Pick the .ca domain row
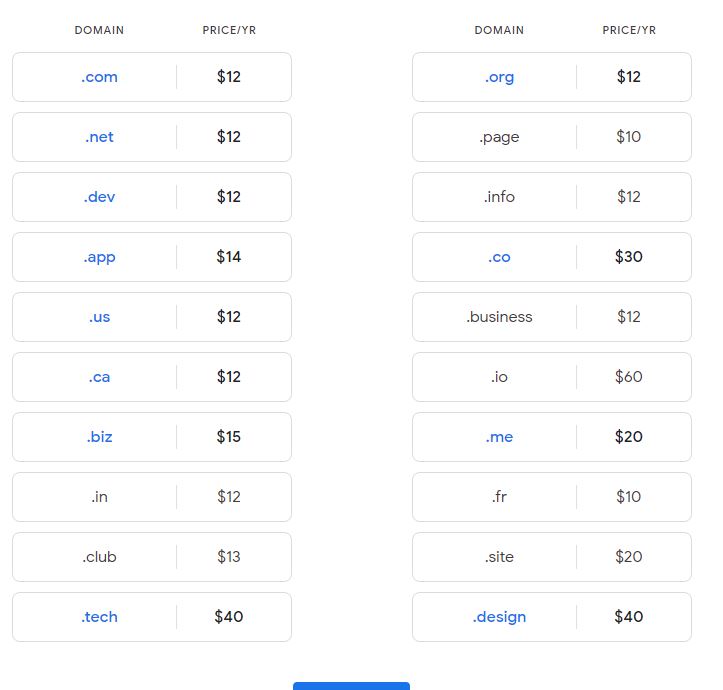Image resolution: width=723 pixels, height=690 pixels. (152, 377)
